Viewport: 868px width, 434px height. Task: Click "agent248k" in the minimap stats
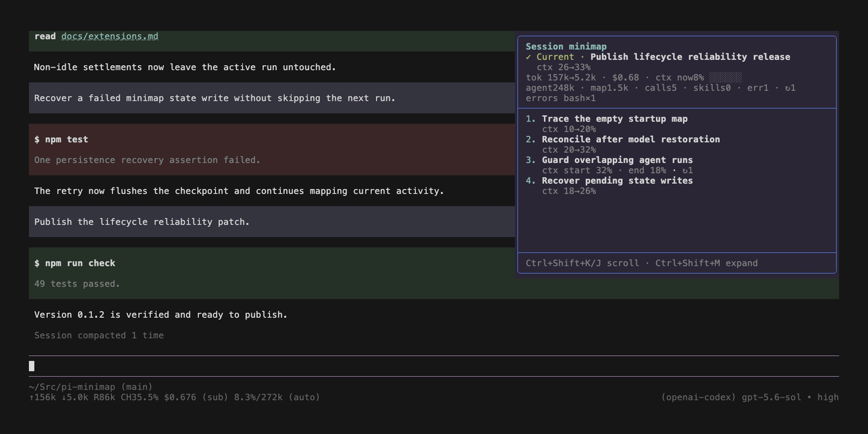(550, 88)
